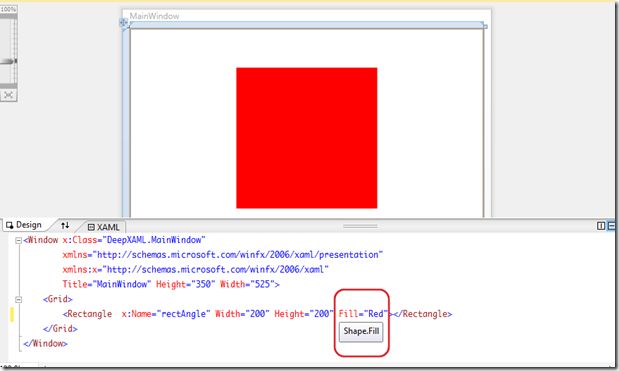Swap the Design and XAML panes
This screenshot has height=371, width=619.
(65, 225)
